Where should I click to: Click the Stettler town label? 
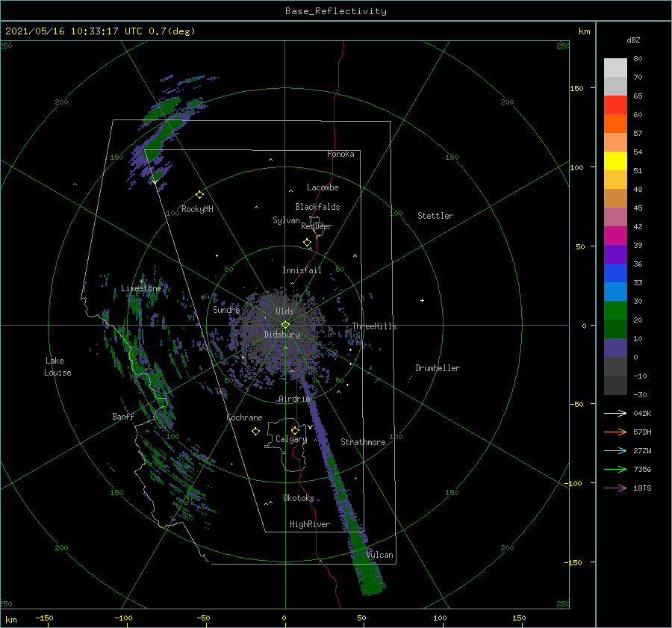[x=435, y=216]
